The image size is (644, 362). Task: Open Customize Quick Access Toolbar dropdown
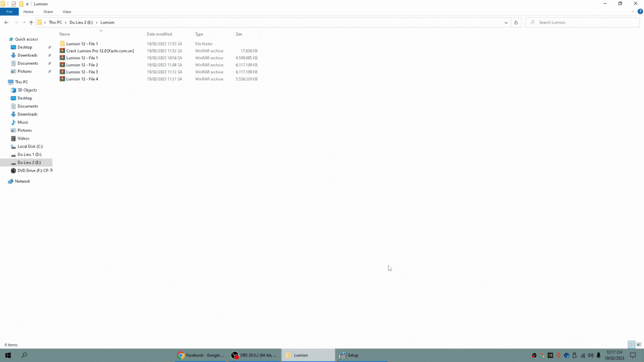coord(27,4)
